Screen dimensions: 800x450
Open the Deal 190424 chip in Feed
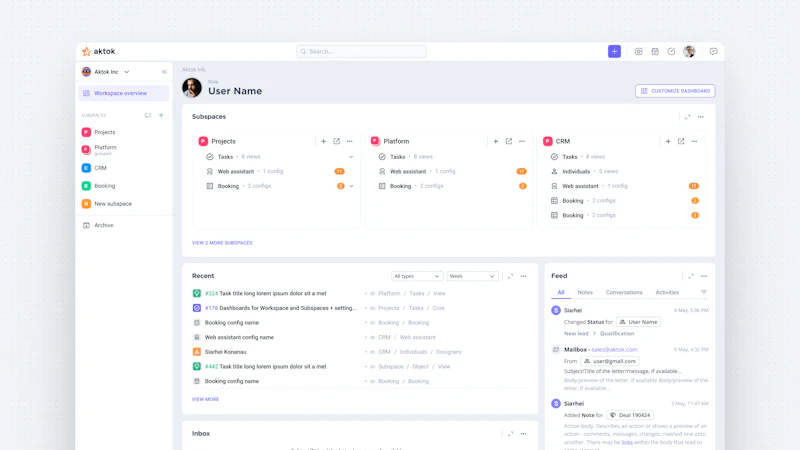(x=630, y=415)
